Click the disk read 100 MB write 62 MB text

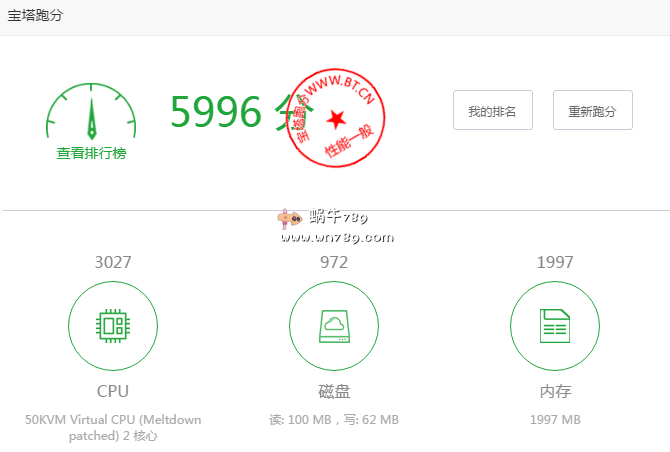tap(334, 419)
